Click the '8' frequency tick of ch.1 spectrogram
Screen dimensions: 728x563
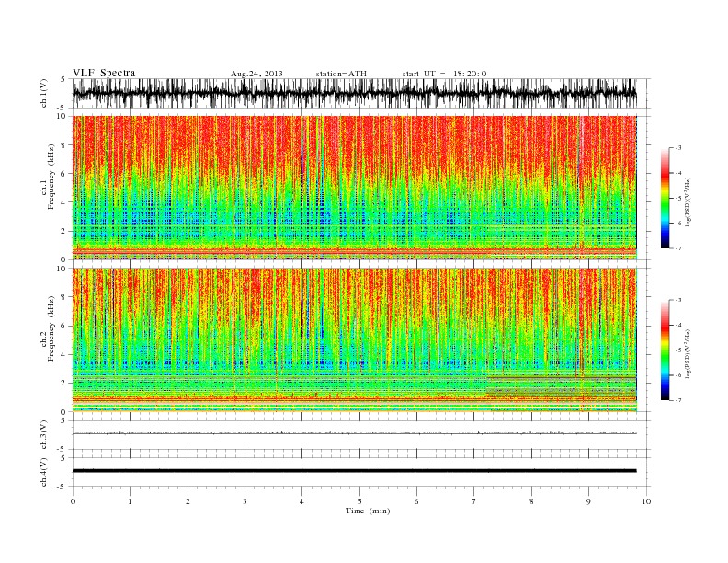click(x=64, y=145)
